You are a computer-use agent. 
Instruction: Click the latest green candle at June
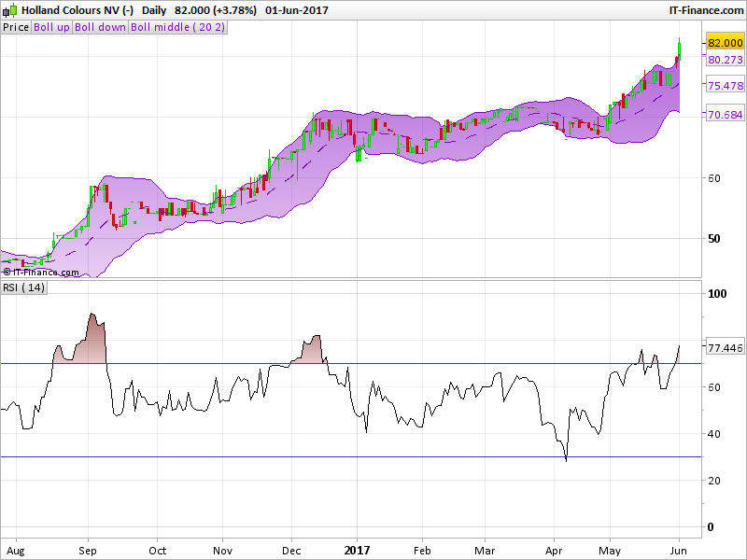coord(680,50)
